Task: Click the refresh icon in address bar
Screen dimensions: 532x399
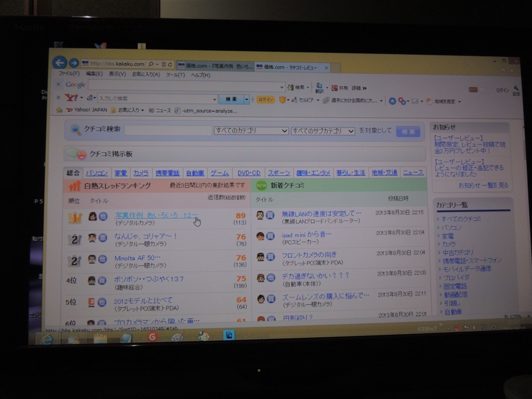Action: coord(170,64)
